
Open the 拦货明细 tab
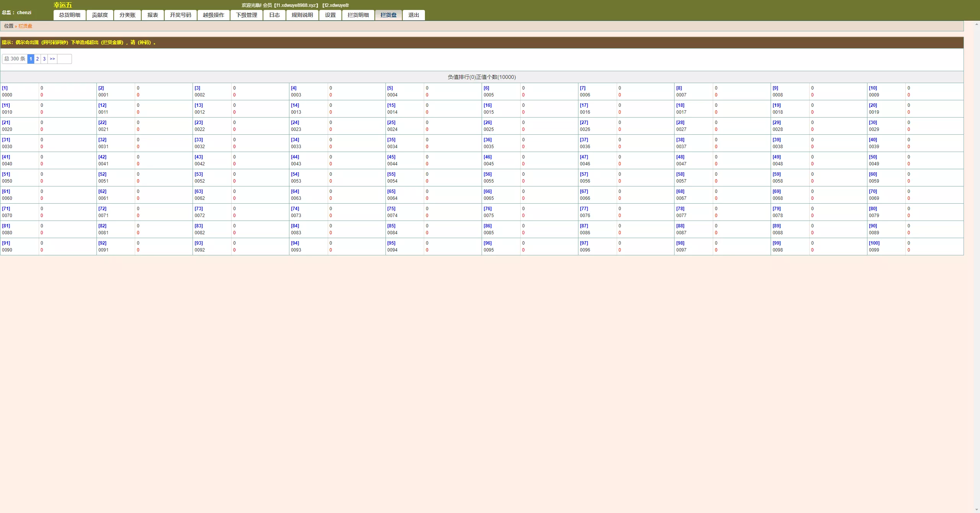pyautogui.click(x=358, y=15)
